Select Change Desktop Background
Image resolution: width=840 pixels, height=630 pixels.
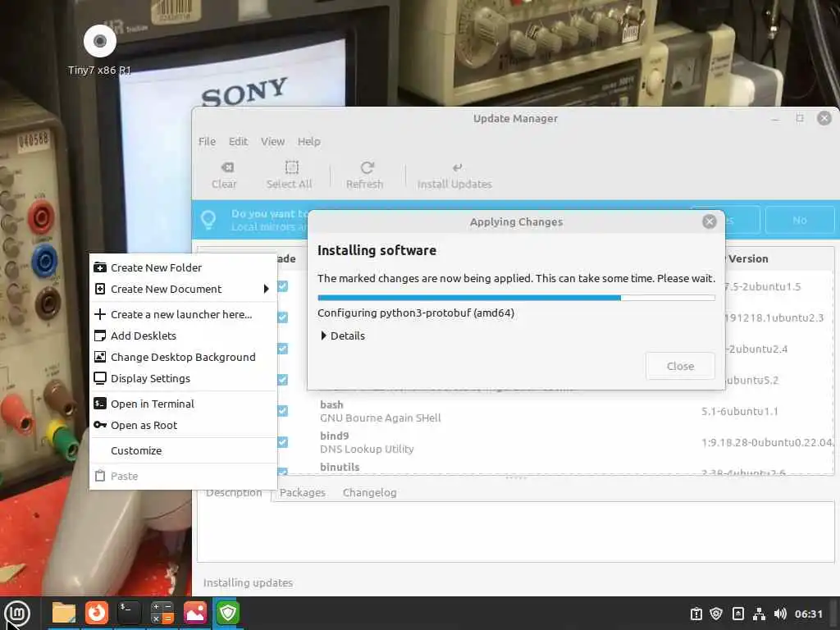tap(183, 358)
